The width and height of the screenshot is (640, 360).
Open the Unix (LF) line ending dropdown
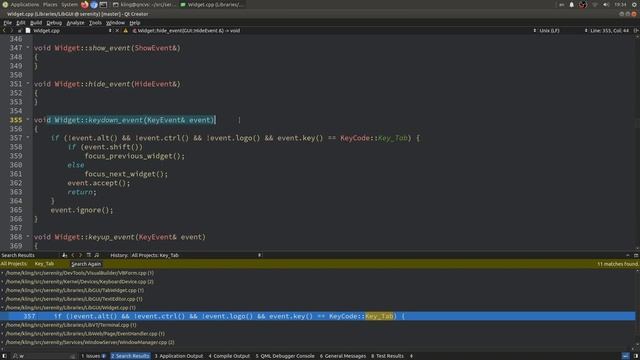tap(547, 31)
